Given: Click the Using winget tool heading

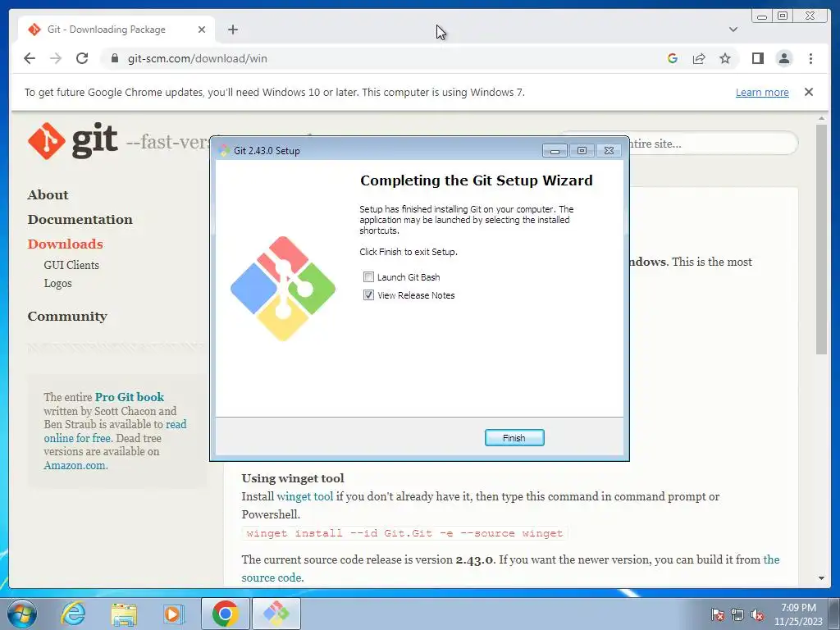Looking at the screenshot, I should (x=293, y=478).
